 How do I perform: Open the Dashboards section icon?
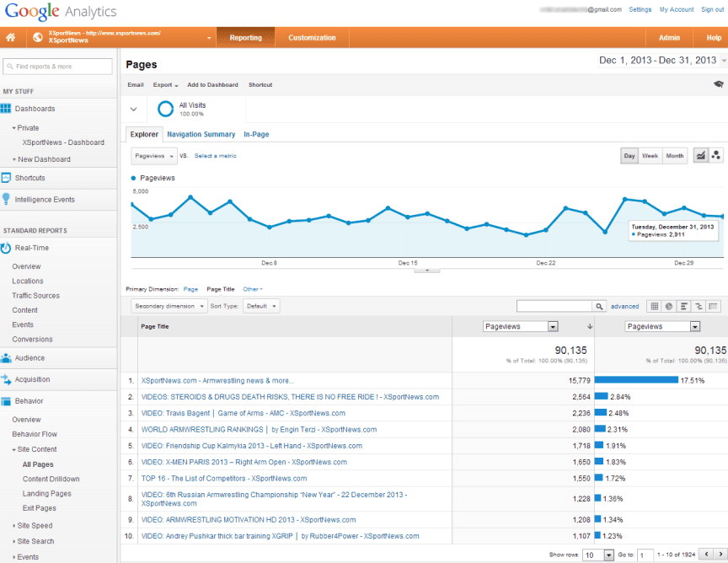(6, 109)
